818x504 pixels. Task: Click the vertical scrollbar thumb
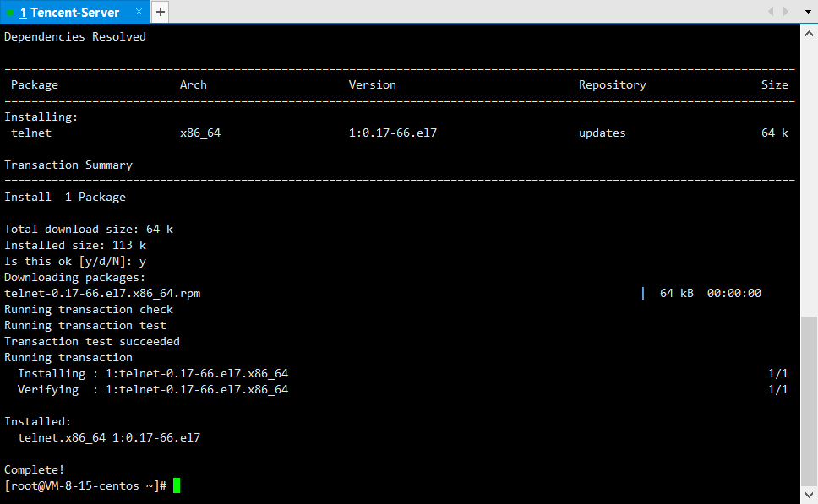pos(809,402)
